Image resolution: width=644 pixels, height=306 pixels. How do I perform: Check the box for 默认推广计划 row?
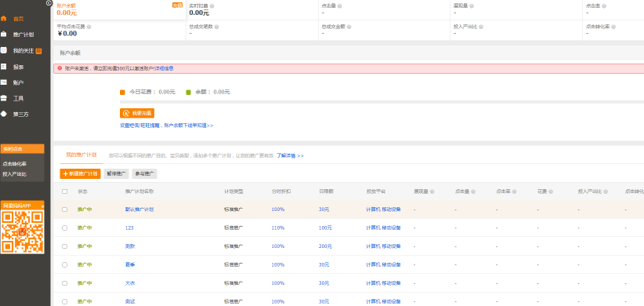[x=64, y=209]
